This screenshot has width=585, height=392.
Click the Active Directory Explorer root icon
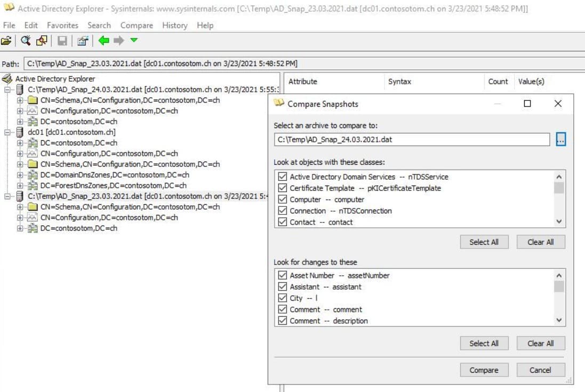(x=7, y=79)
